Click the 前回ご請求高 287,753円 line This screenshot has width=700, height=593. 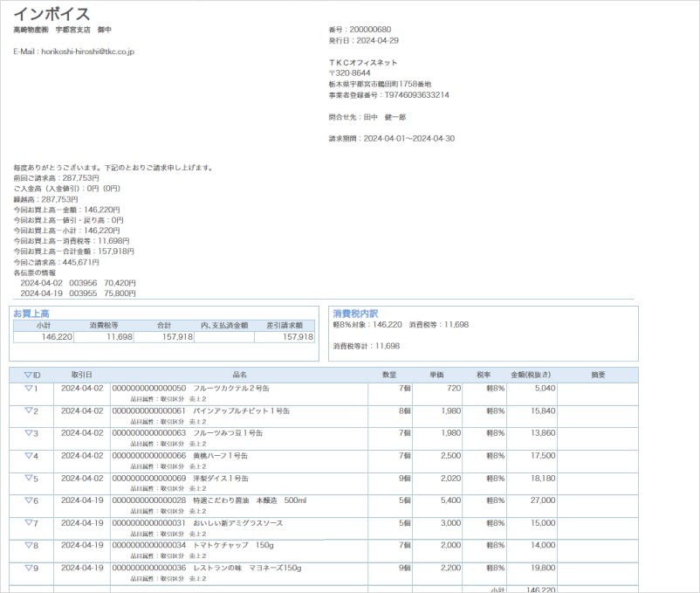pos(56,177)
